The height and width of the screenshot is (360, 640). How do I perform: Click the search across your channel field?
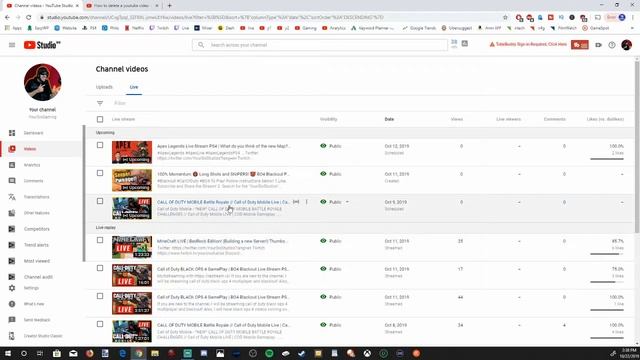tap(320, 45)
